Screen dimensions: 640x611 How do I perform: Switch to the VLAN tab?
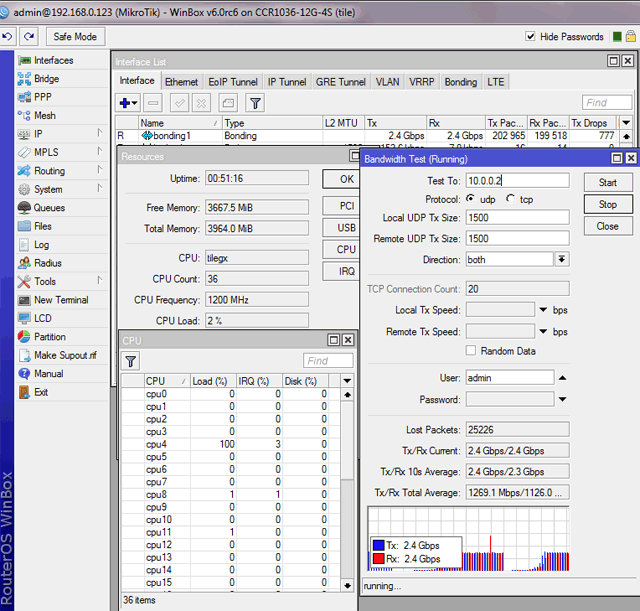[x=387, y=82]
